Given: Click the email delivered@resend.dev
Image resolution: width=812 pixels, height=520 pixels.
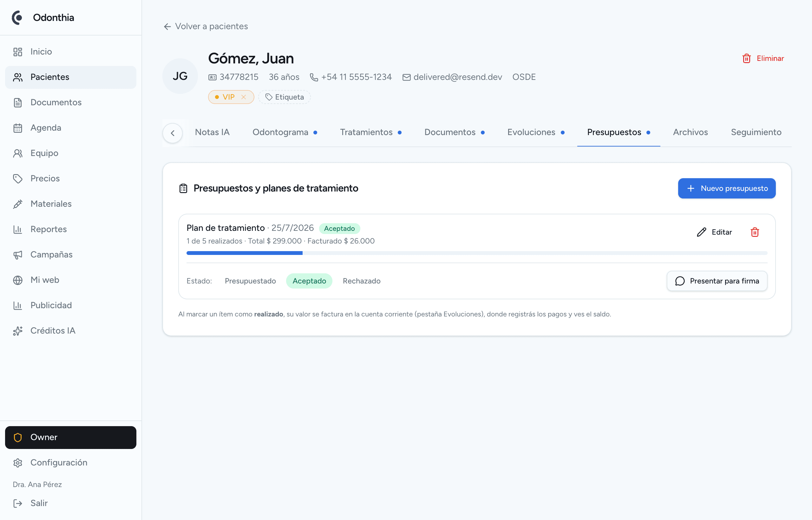Looking at the screenshot, I should tap(457, 77).
